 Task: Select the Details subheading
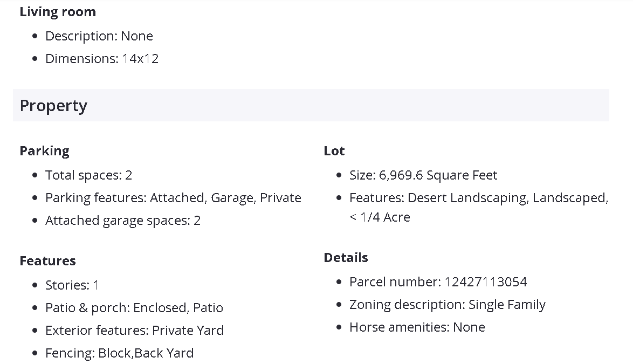(346, 258)
